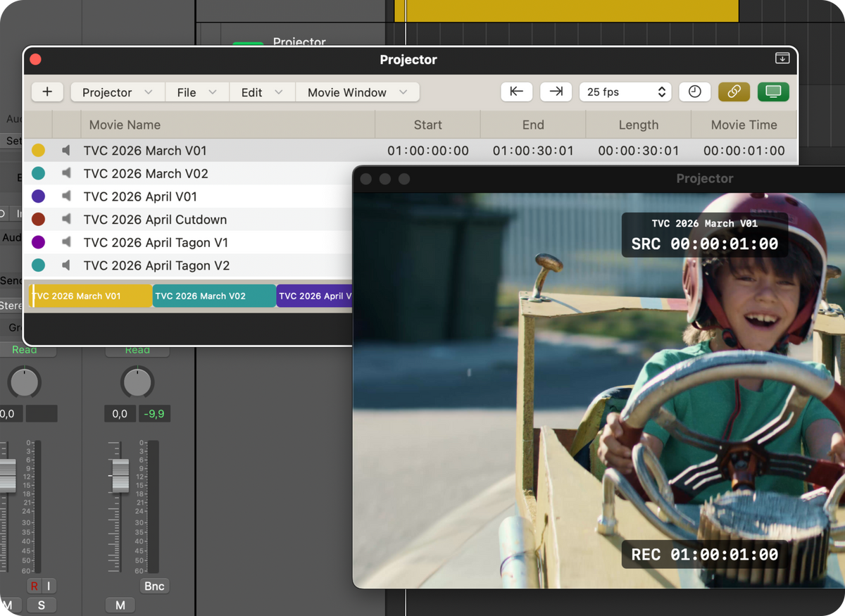
Task: Toggle the gold link sync button
Action: point(734,92)
